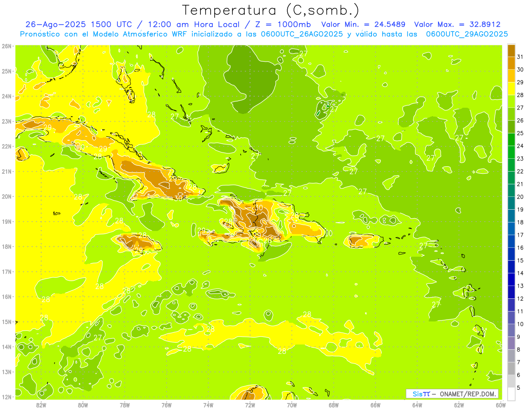Viewport: 532px width, 411px height.
Task: Click the '24N' latitude axis label
Action: point(7,96)
